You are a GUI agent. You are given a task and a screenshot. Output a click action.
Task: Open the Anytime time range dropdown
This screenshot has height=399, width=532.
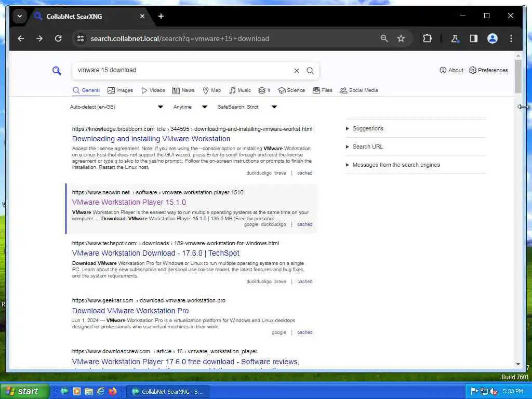coord(190,107)
